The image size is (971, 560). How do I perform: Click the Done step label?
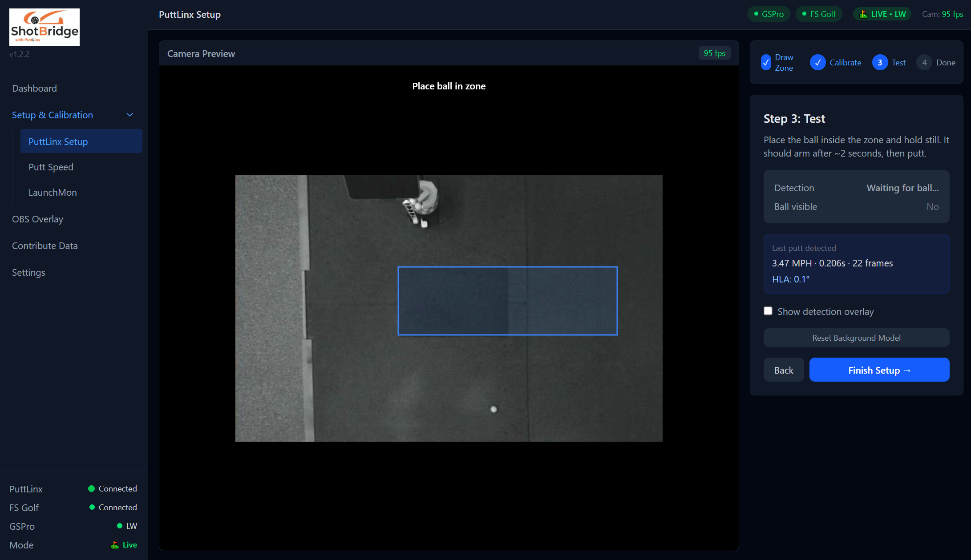click(x=946, y=63)
